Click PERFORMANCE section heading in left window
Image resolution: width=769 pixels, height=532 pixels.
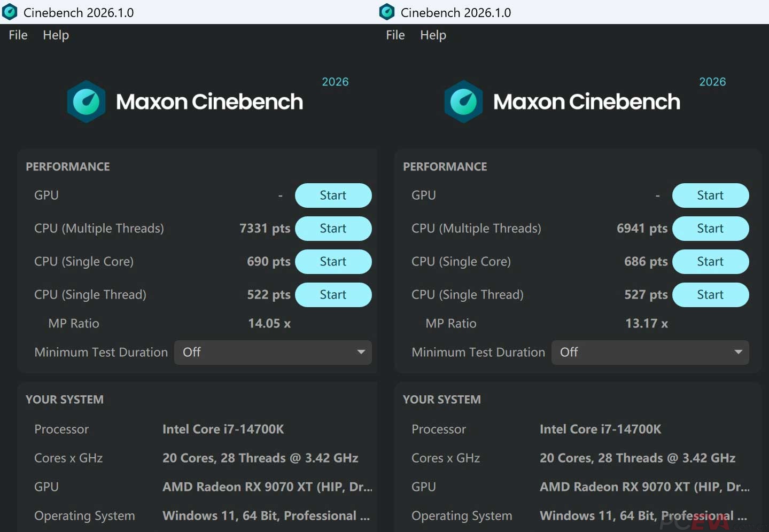68,167
